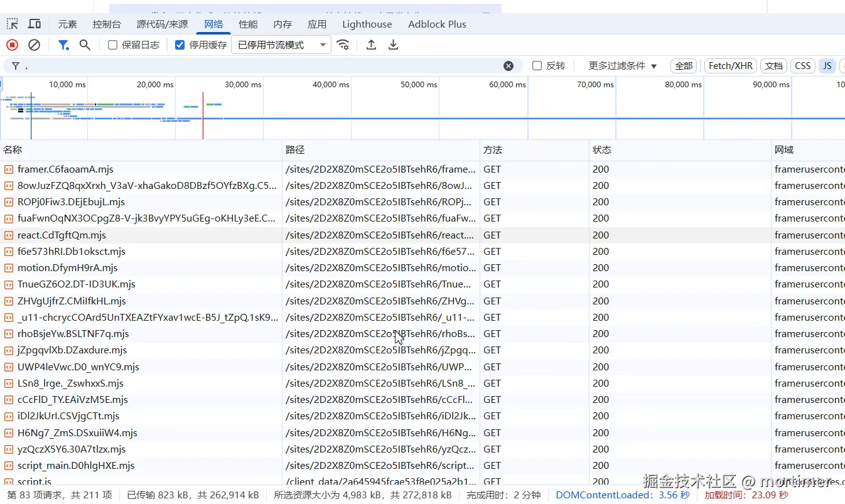This screenshot has width=845, height=504.
Task: Clear the network log
Action: tap(35, 45)
